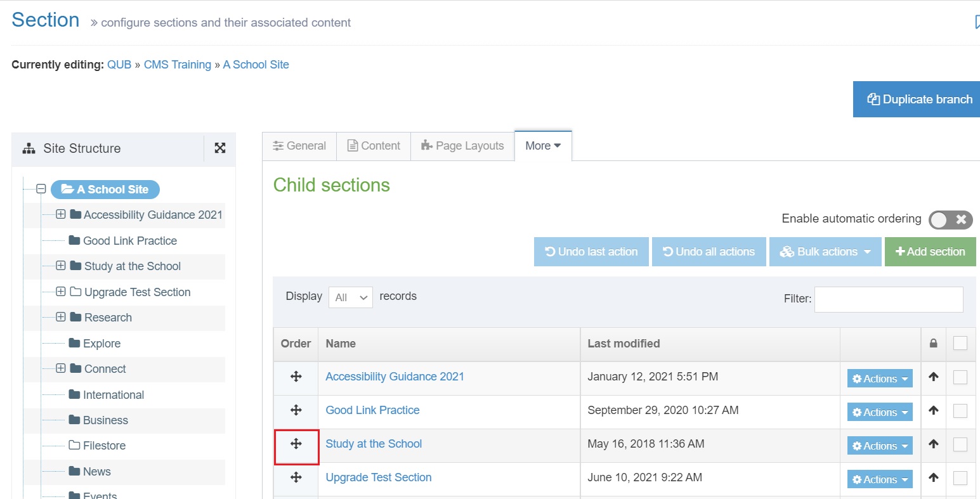Open the Display records count selector
980x499 pixels.
[x=350, y=297]
